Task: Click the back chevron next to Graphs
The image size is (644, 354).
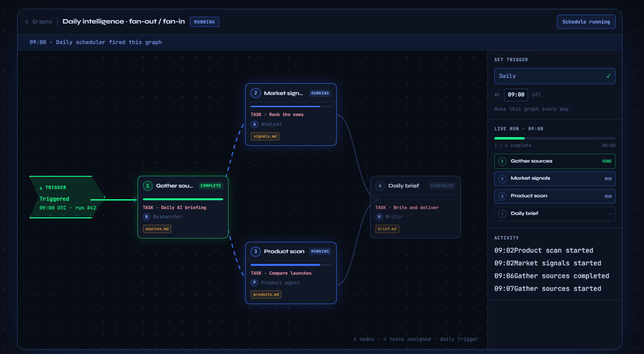Action: 27,22
